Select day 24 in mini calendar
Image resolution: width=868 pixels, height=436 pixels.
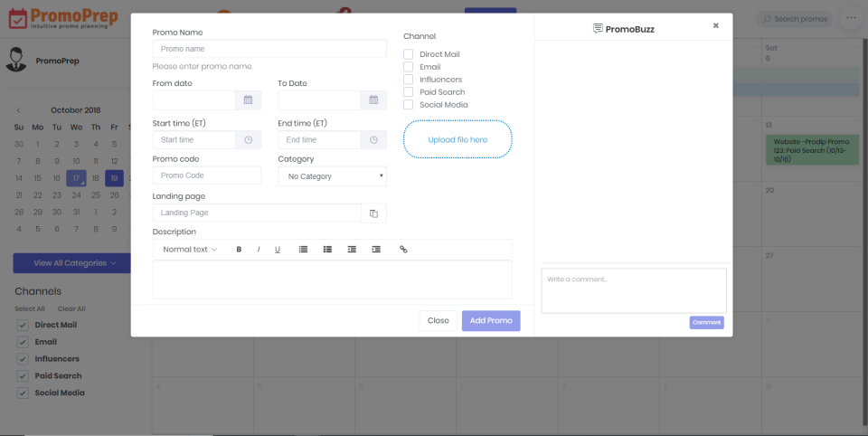coord(76,195)
